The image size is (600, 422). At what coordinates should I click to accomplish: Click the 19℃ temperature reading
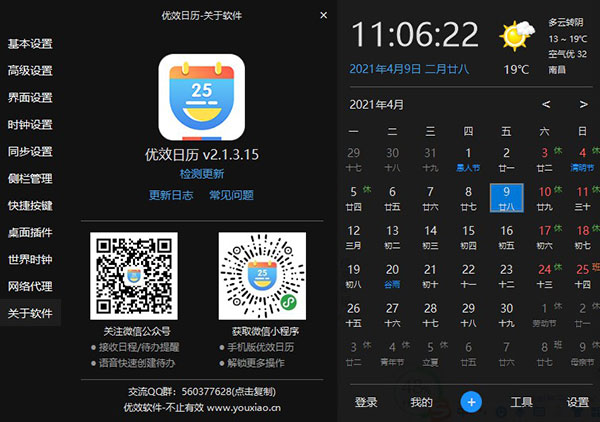[x=516, y=70]
